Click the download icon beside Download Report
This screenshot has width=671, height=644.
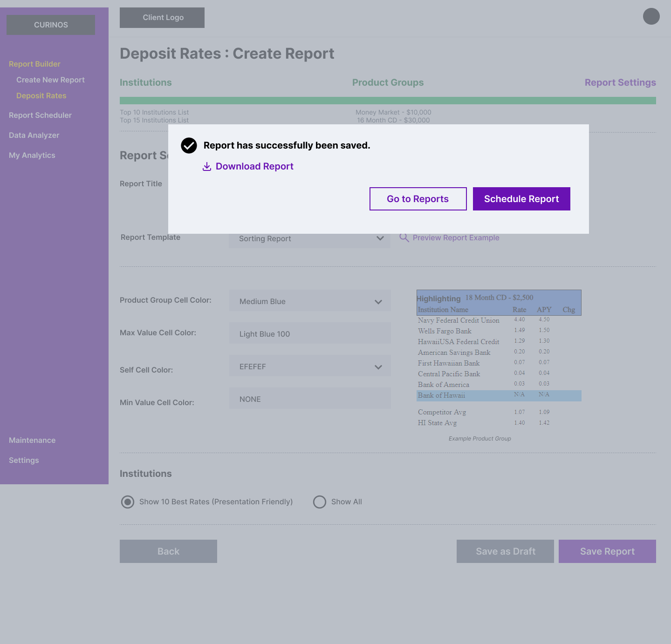tap(207, 167)
